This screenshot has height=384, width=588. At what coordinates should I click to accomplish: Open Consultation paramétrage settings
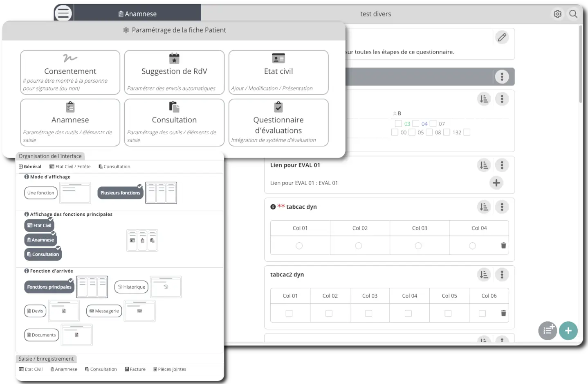click(174, 122)
